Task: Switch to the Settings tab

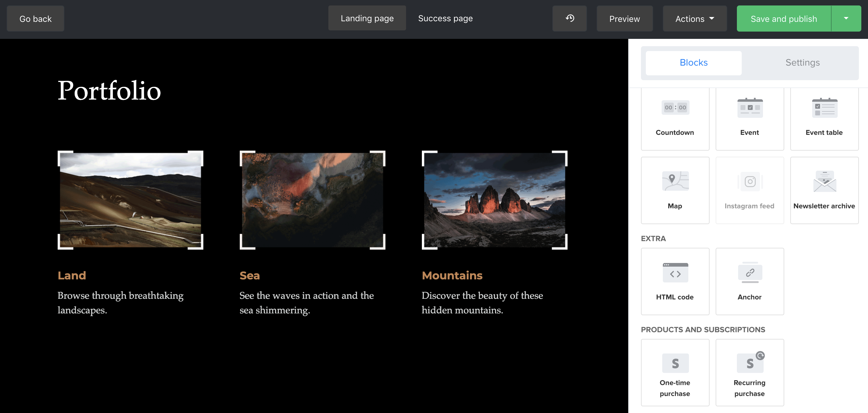Action: (x=802, y=63)
